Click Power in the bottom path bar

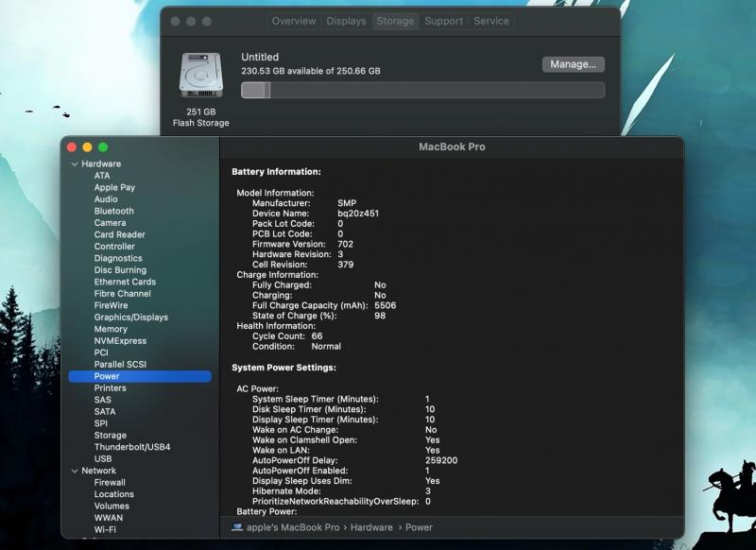pyautogui.click(x=419, y=527)
